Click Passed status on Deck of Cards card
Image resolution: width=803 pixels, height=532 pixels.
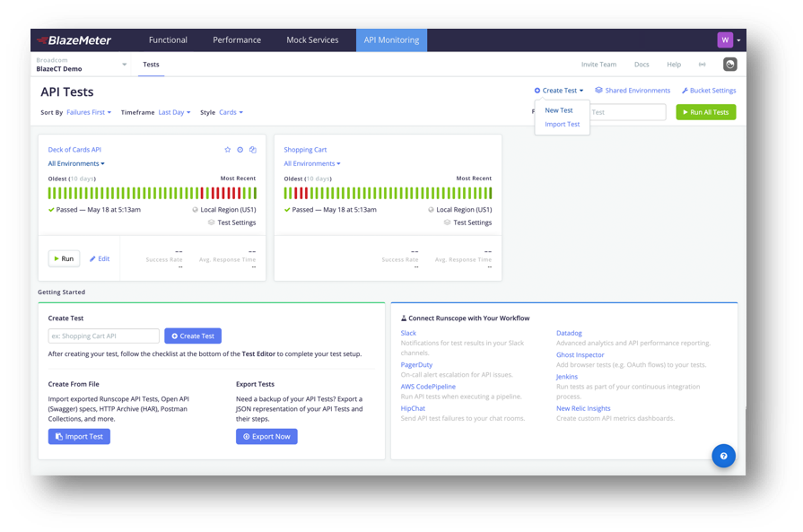(x=94, y=209)
